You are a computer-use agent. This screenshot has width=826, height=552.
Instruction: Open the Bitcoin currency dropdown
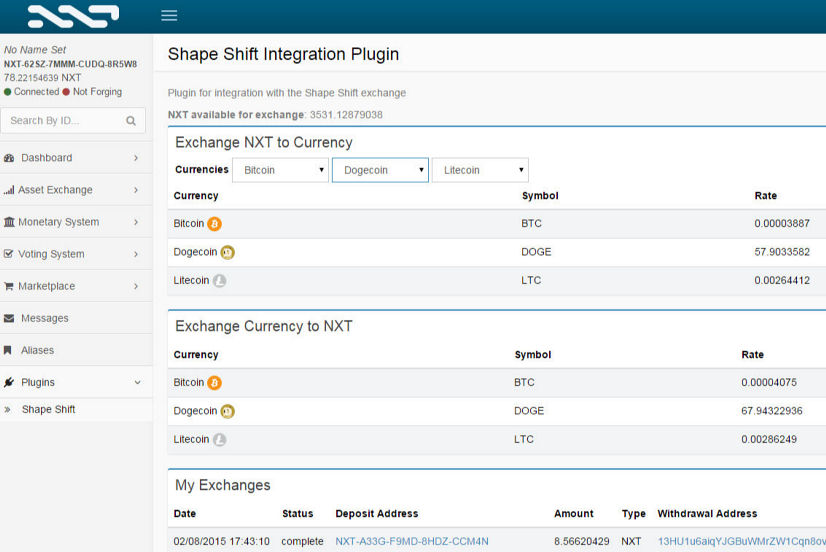tap(280, 170)
